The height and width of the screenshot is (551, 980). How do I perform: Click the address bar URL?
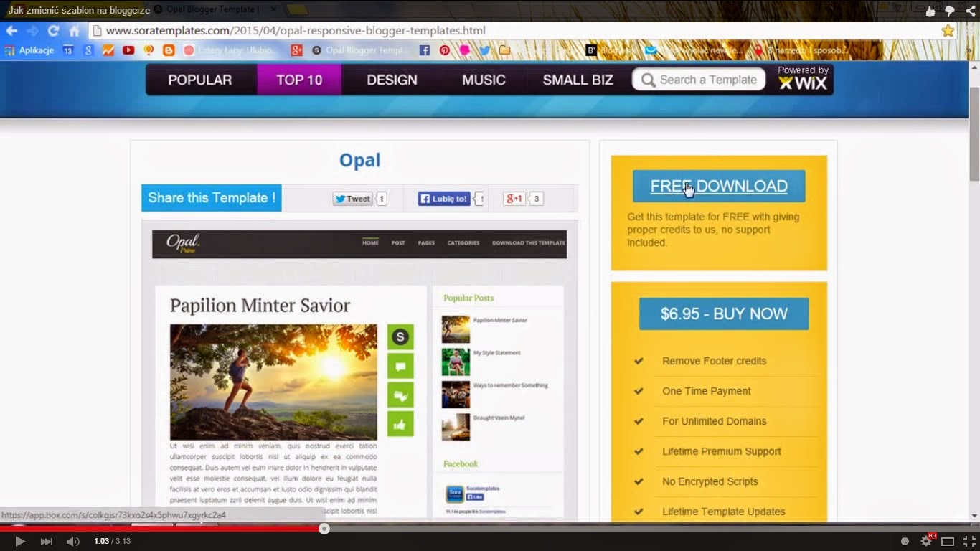click(296, 31)
